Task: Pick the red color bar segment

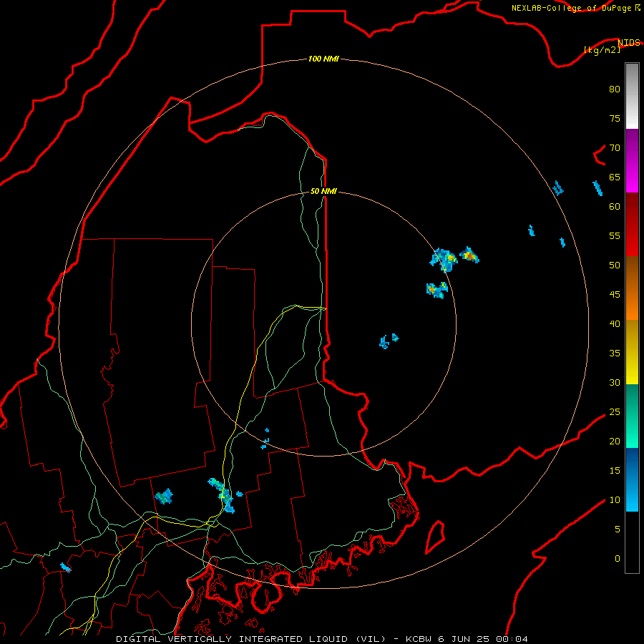Action: [632, 224]
